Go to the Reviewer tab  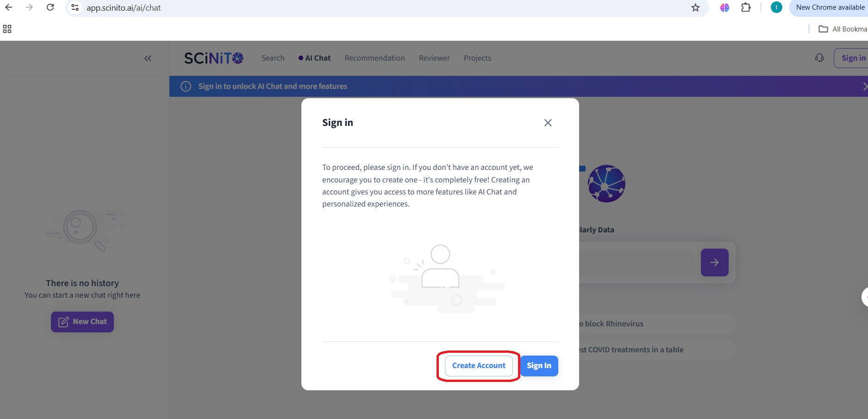point(434,58)
